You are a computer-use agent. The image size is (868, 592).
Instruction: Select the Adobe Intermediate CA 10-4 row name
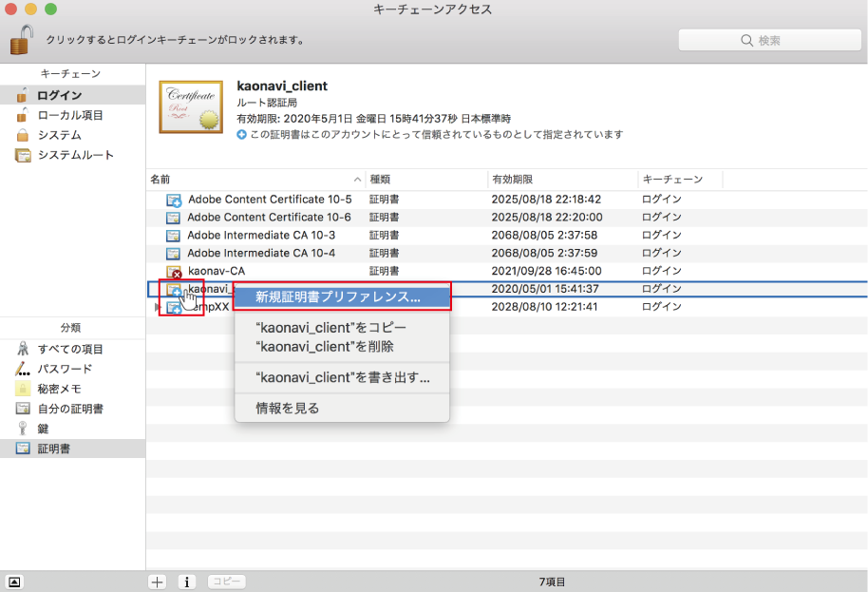(261, 253)
